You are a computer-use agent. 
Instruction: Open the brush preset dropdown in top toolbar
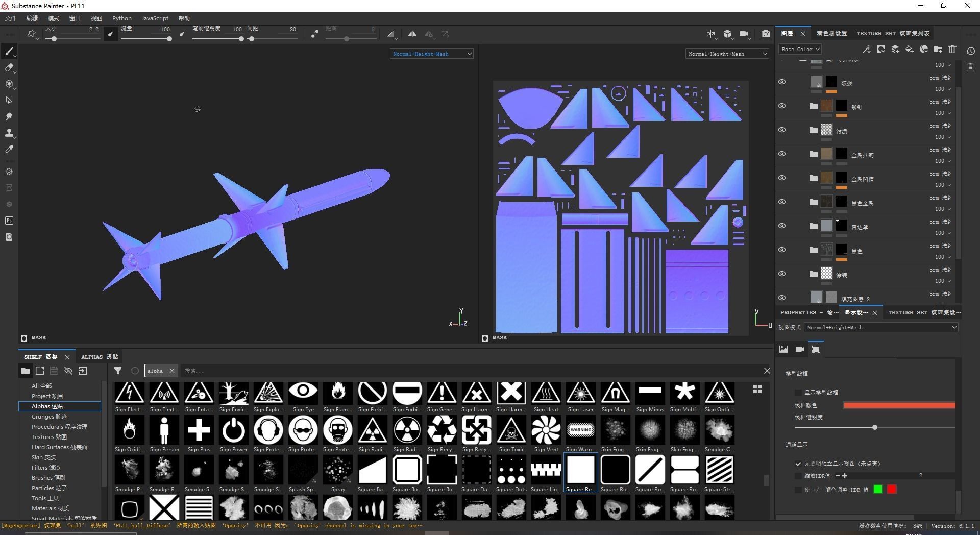point(33,34)
